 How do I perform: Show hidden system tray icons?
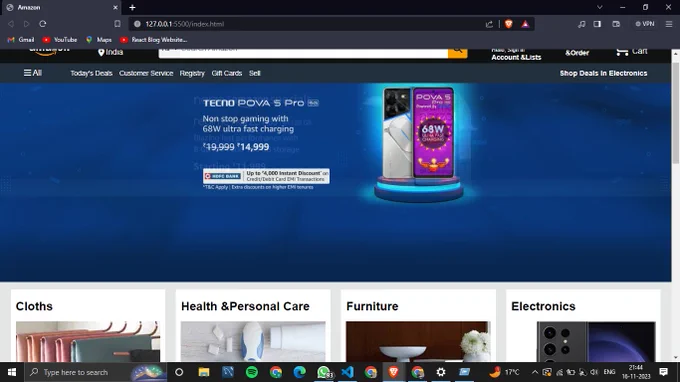click(535, 372)
